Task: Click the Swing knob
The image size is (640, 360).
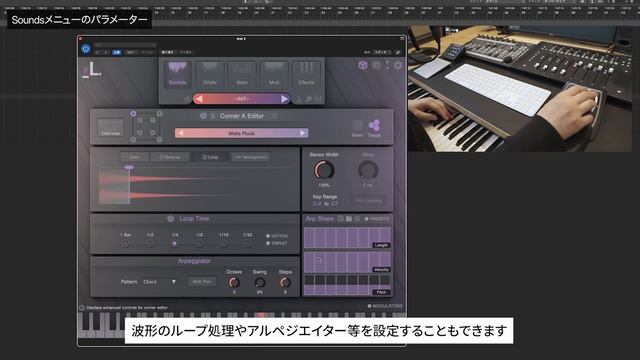Action: point(260,282)
